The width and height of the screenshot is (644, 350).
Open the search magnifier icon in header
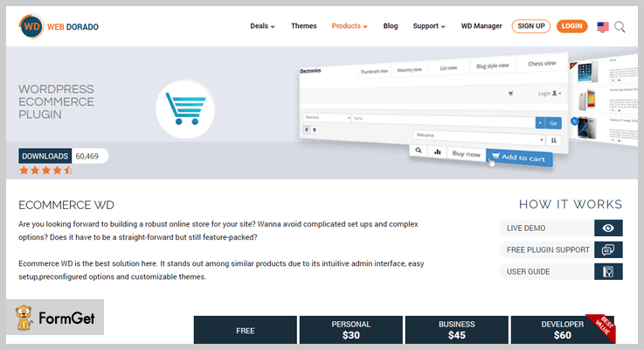[620, 27]
